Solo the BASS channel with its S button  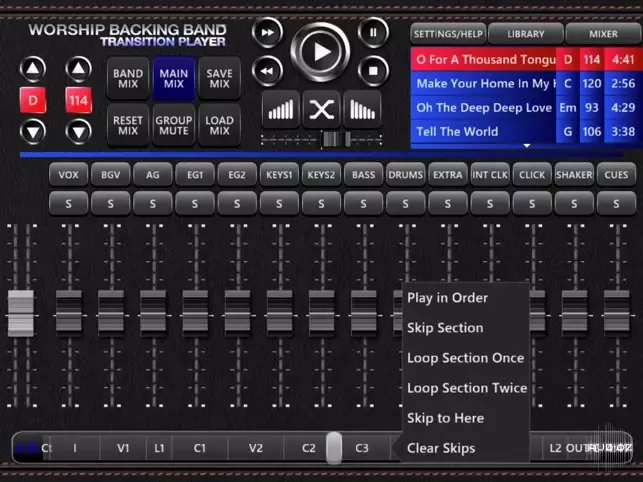(363, 203)
